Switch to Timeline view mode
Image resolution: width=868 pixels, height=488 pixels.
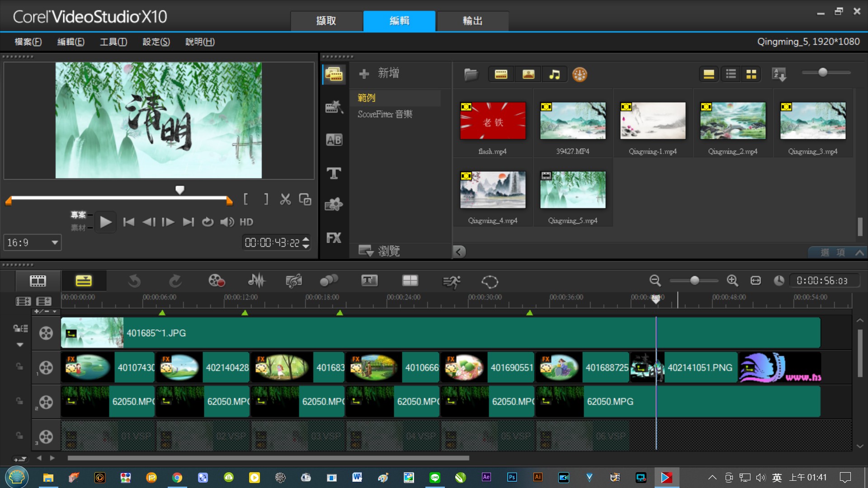tap(84, 281)
